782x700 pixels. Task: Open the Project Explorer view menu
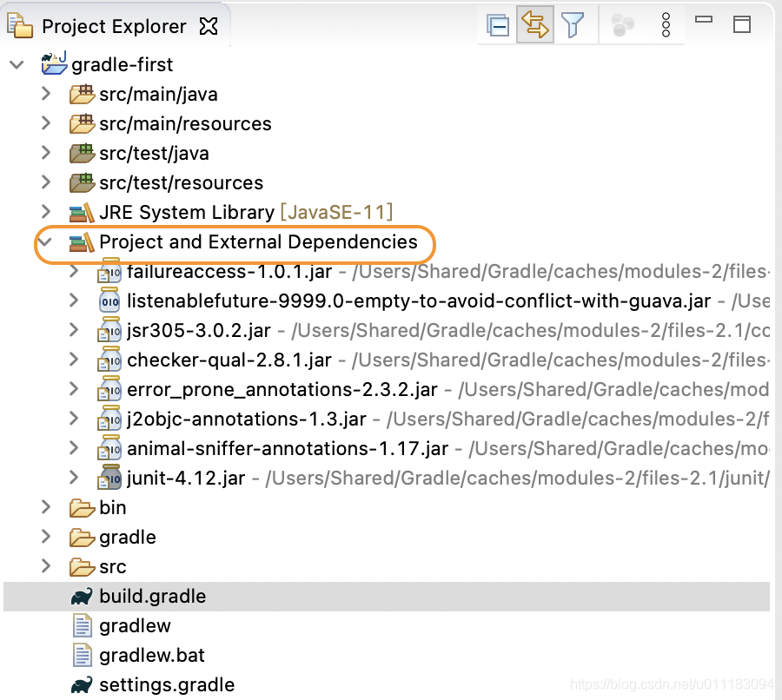coord(666,25)
